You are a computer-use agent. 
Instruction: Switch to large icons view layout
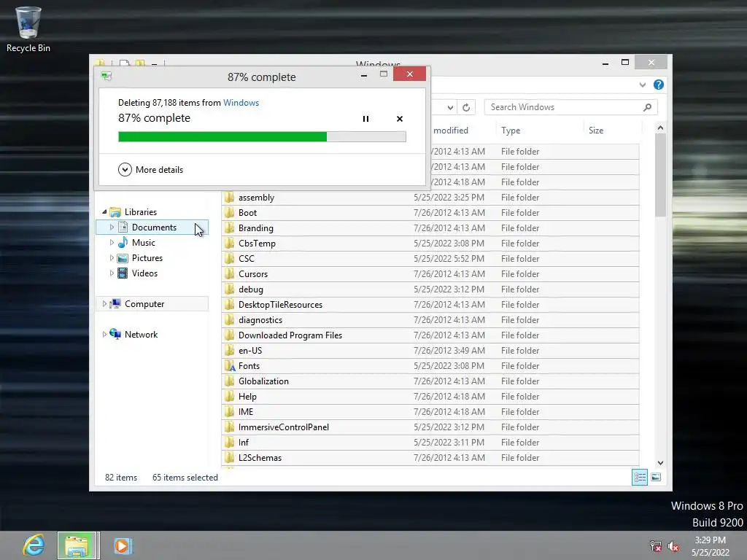[x=656, y=477]
